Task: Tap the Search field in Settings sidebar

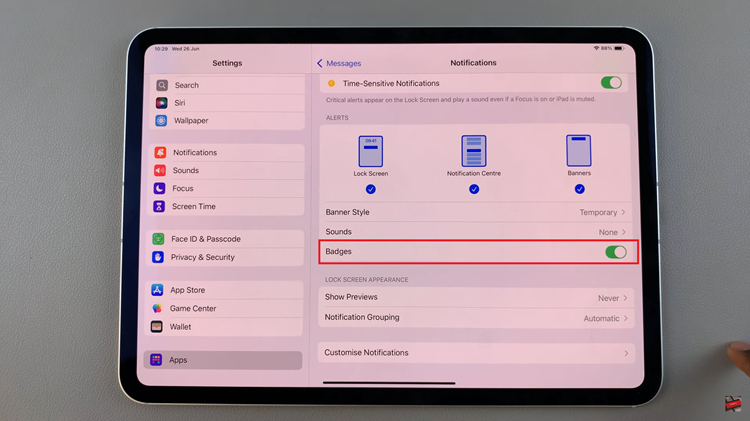Action: pyautogui.click(x=228, y=85)
